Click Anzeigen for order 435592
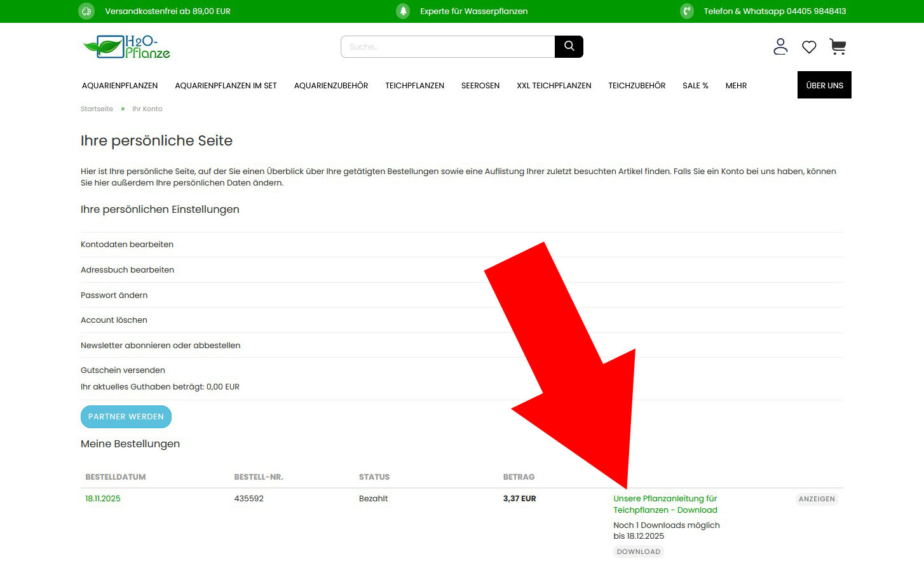Image resolution: width=924 pixels, height=568 pixels. click(x=817, y=499)
